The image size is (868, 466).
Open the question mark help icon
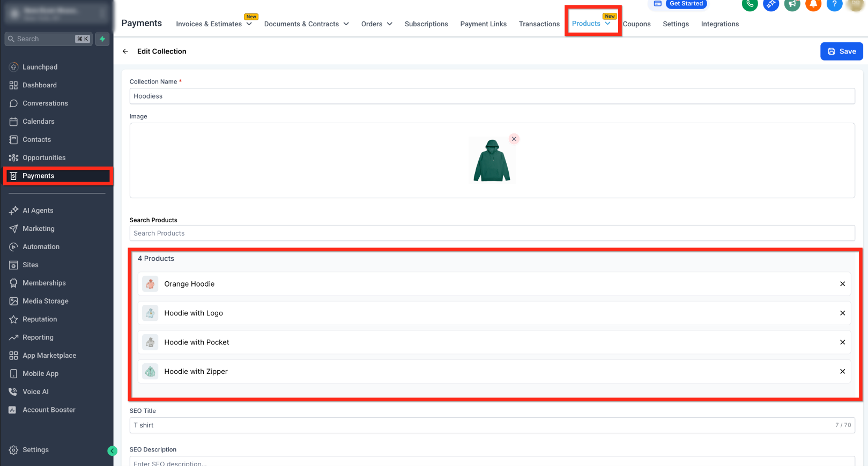pos(835,4)
